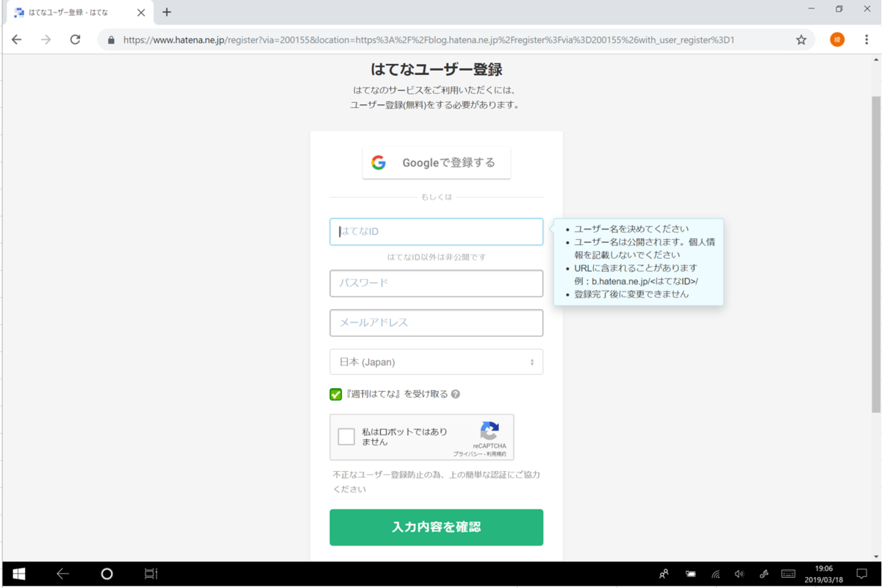This screenshot has width=882, height=588.
Task: Bookmark this page with the star icon
Action: [x=801, y=40]
